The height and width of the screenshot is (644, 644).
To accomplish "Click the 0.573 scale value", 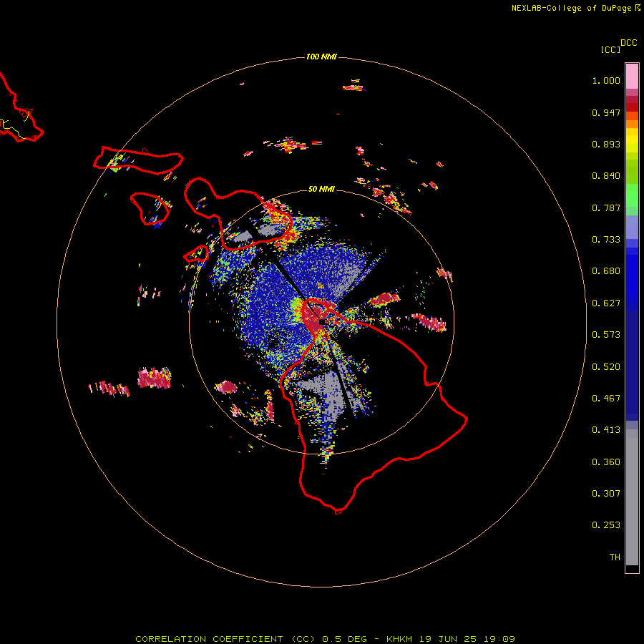I will [x=606, y=335].
